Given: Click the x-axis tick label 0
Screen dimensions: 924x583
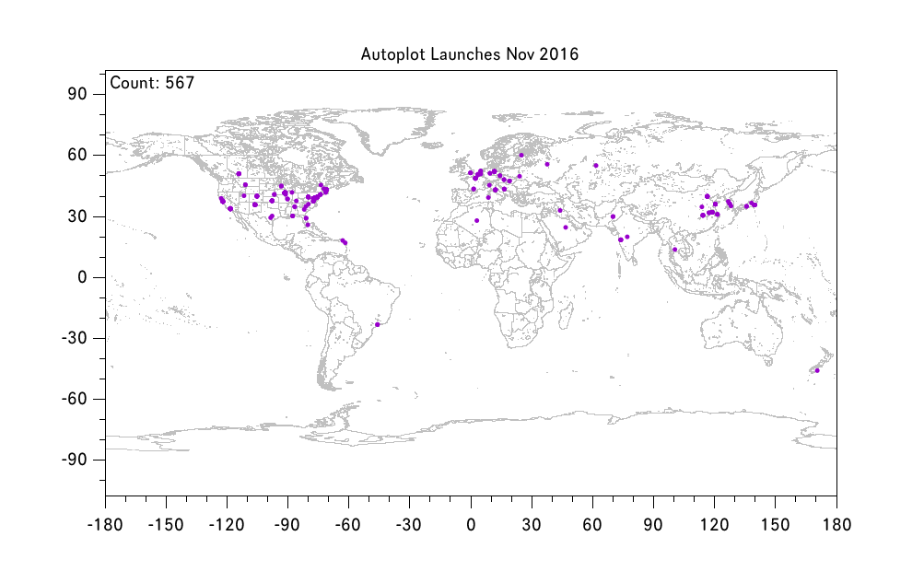Looking at the screenshot, I should (471, 525).
